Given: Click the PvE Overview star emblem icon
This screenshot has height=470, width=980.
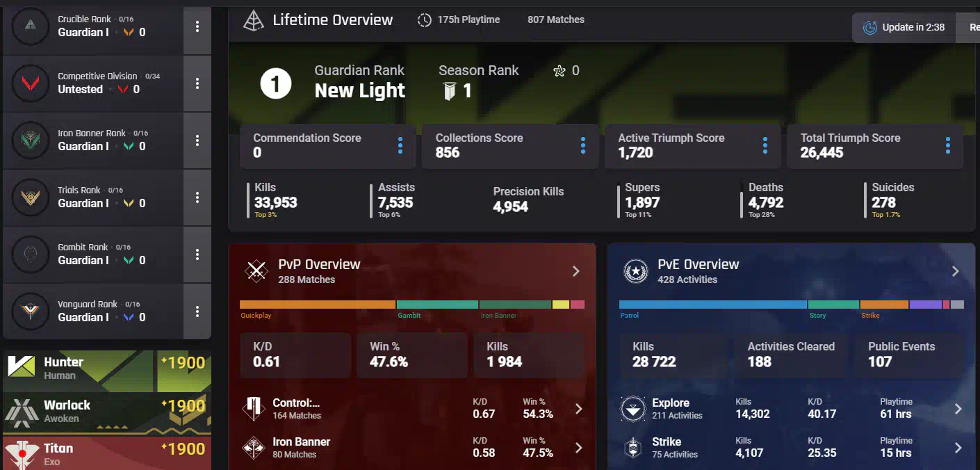Looking at the screenshot, I should point(635,271).
